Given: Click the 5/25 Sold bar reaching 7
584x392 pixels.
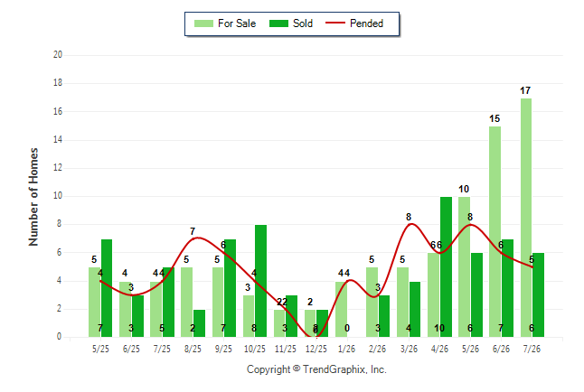Looking at the screenshot, I should [x=107, y=288].
